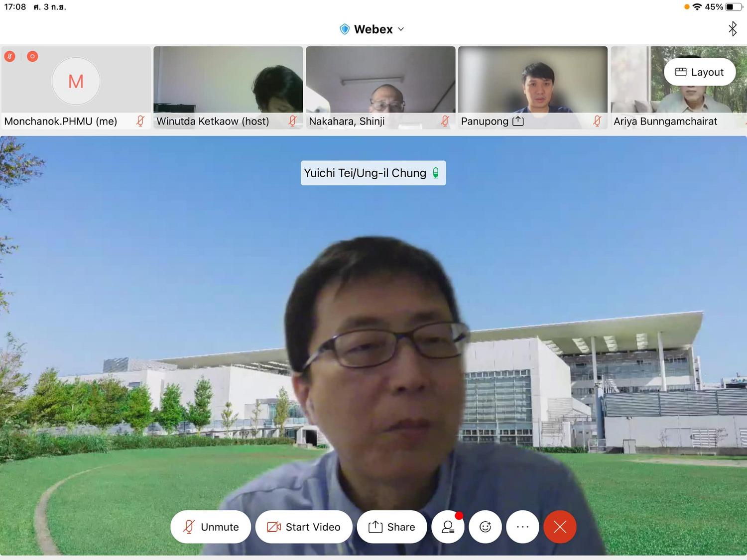The height and width of the screenshot is (560, 747).
Task: Tap the battery indicator in status bar
Action: 734,7
